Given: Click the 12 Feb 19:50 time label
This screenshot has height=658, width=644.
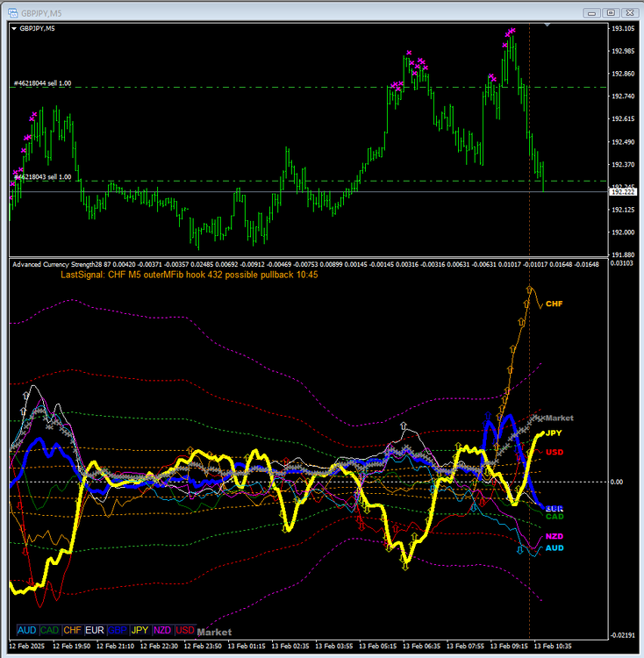Looking at the screenshot, I should [x=71, y=647].
